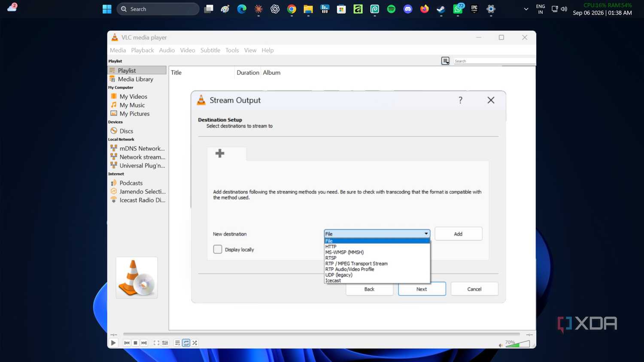644x362 pixels.
Task: Open My Music in sidebar
Action: tap(137, 105)
